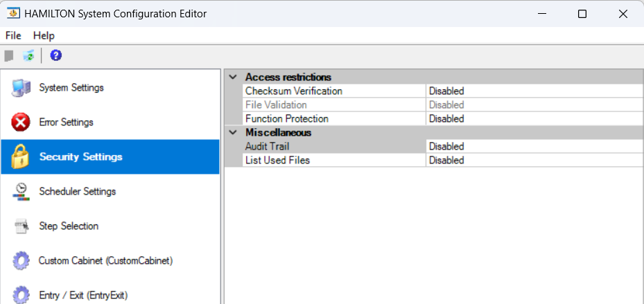This screenshot has width=644, height=304.
Task: Select the List Used Files property label
Action: [277, 160]
